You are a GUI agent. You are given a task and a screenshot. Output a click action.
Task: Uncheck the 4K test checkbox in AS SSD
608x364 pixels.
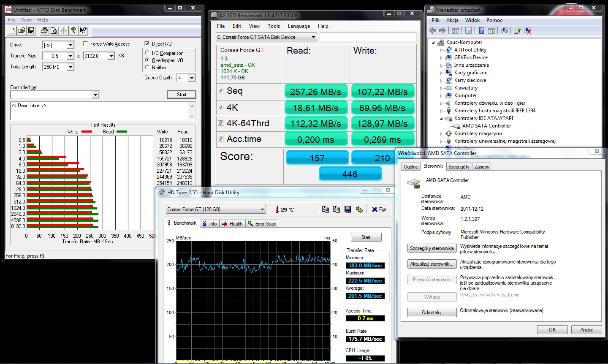220,107
